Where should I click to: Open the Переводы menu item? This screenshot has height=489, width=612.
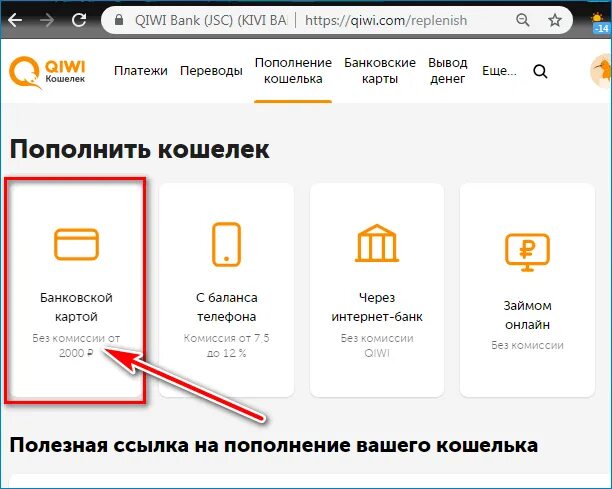[211, 71]
